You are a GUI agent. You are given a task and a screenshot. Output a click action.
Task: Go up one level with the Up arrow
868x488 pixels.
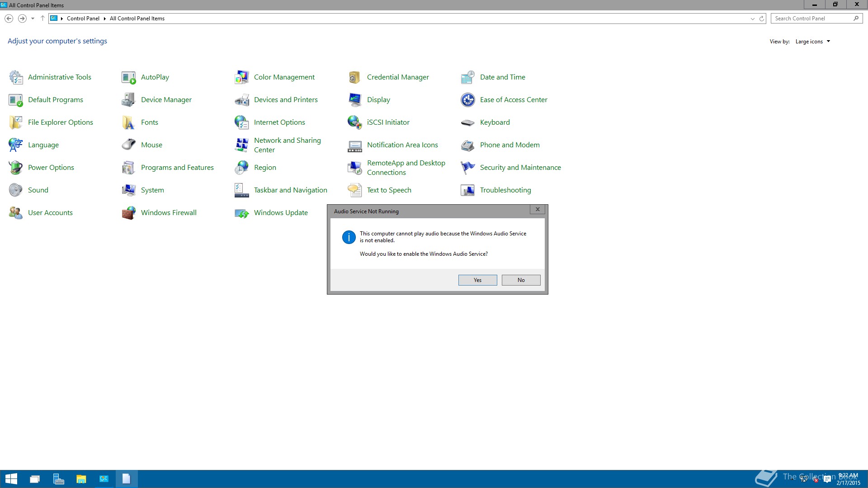42,19
